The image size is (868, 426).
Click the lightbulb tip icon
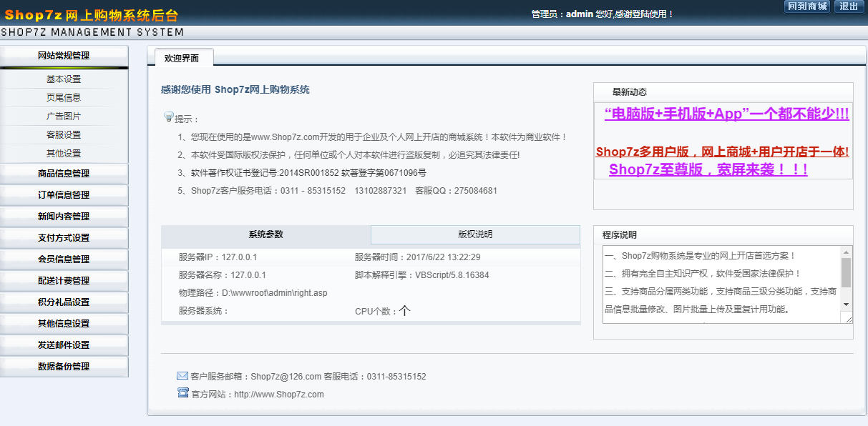[169, 117]
